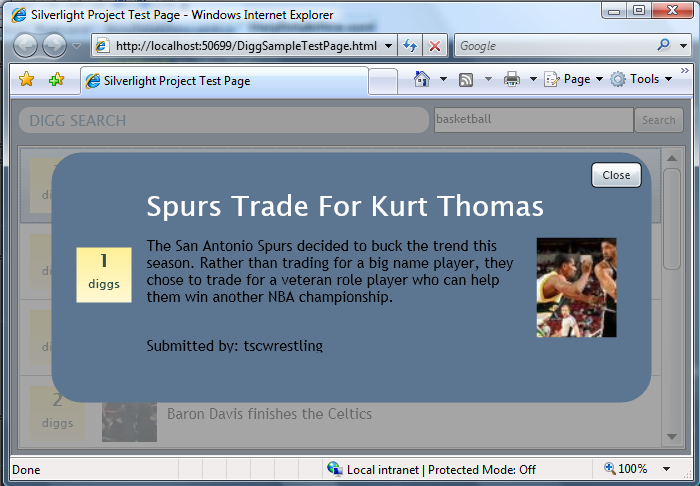Open the recent pages dropdown arrow
This screenshot has width=700, height=486.
76,46
